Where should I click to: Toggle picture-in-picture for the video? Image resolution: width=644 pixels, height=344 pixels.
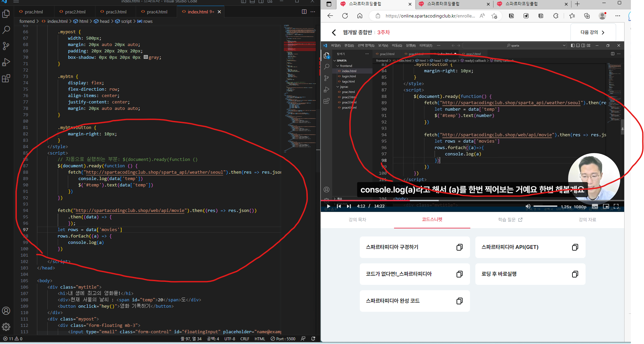pyautogui.click(x=606, y=206)
